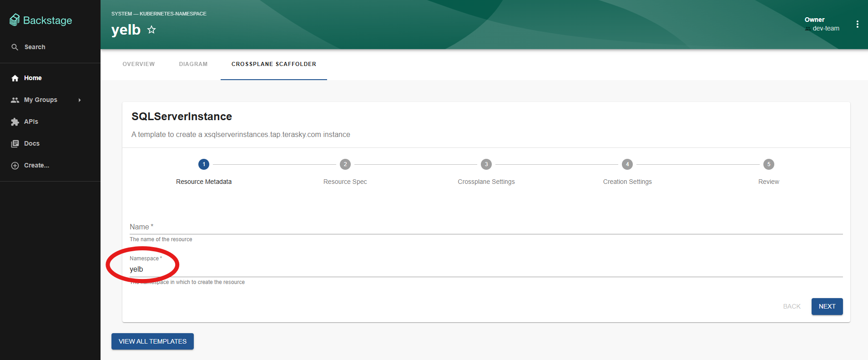The width and height of the screenshot is (868, 360).
Task: Click the Backstage logo icon
Action: pyautogui.click(x=15, y=20)
